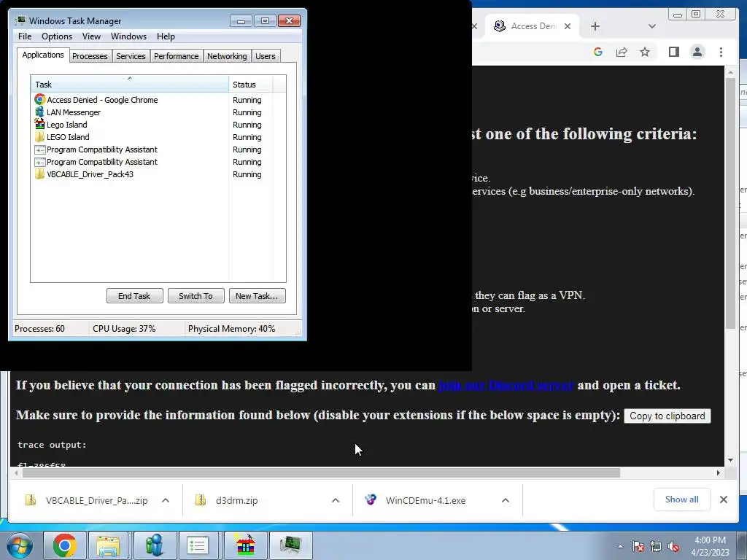Open Task Manager Help menu

pos(166,36)
